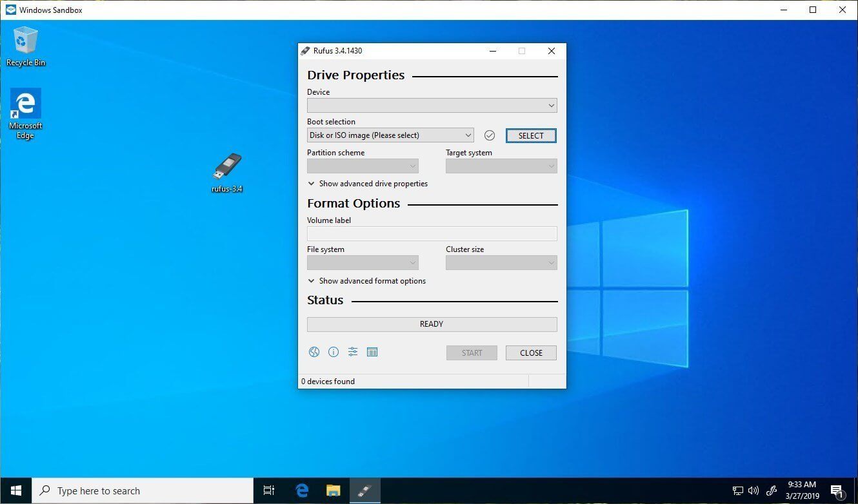This screenshot has width=858, height=504.
Task: Click the Rufus icon in the taskbar
Action: 364,490
